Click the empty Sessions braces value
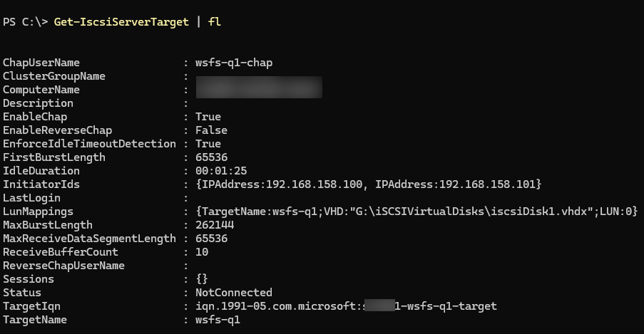The width and height of the screenshot is (644, 334). (x=201, y=279)
